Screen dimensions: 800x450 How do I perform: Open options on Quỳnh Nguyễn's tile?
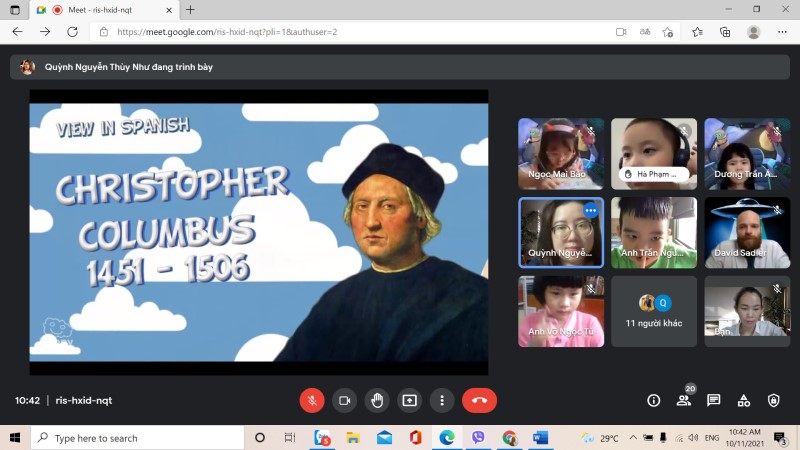(591, 211)
